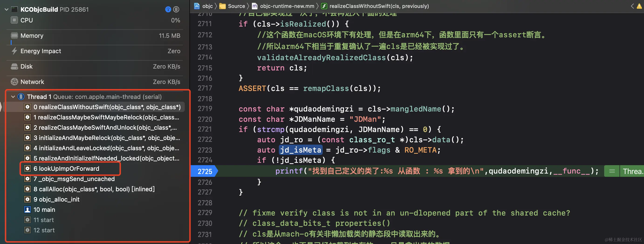The height and width of the screenshot is (244, 644).
Task: Open the Disk gauge via its drive icon
Action: [14, 66]
